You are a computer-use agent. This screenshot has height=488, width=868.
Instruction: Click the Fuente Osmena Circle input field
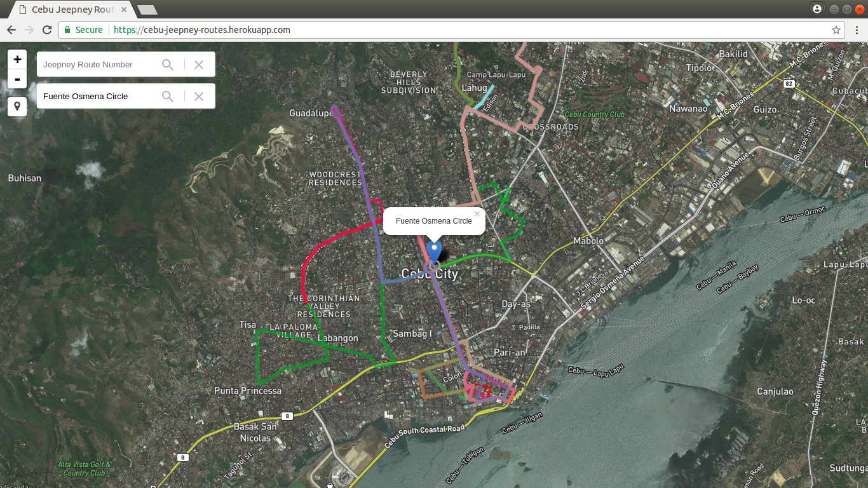click(98, 96)
